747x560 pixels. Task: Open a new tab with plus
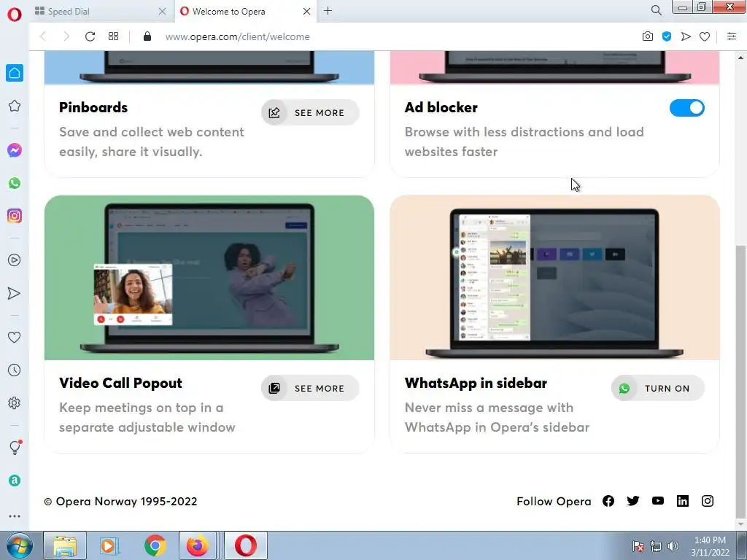tap(328, 11)
